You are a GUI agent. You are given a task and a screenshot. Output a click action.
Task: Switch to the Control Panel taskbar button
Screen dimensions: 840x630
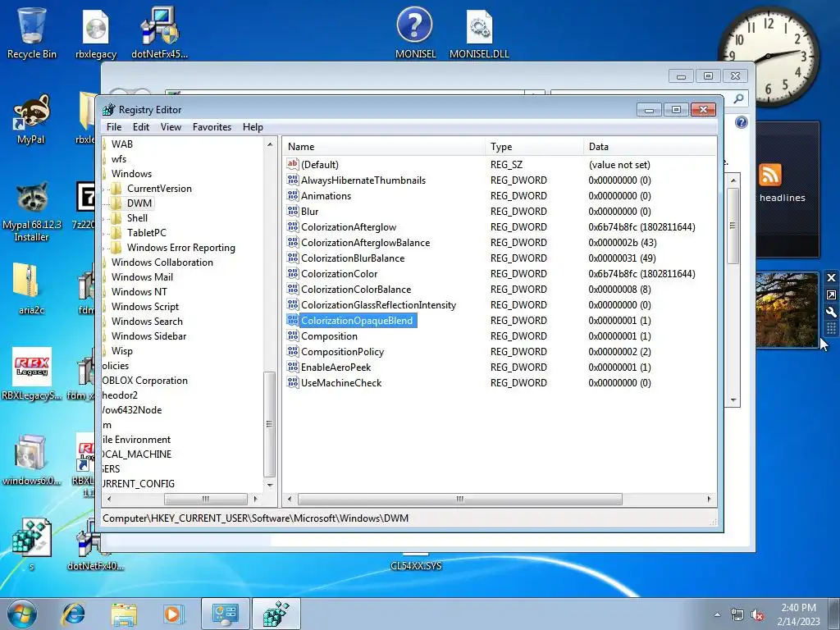[x=225, y=614]
